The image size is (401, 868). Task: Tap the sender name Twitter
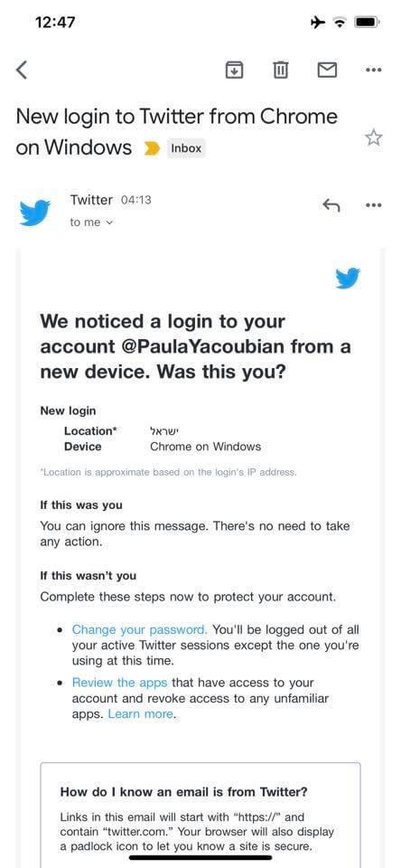(91, 200)
